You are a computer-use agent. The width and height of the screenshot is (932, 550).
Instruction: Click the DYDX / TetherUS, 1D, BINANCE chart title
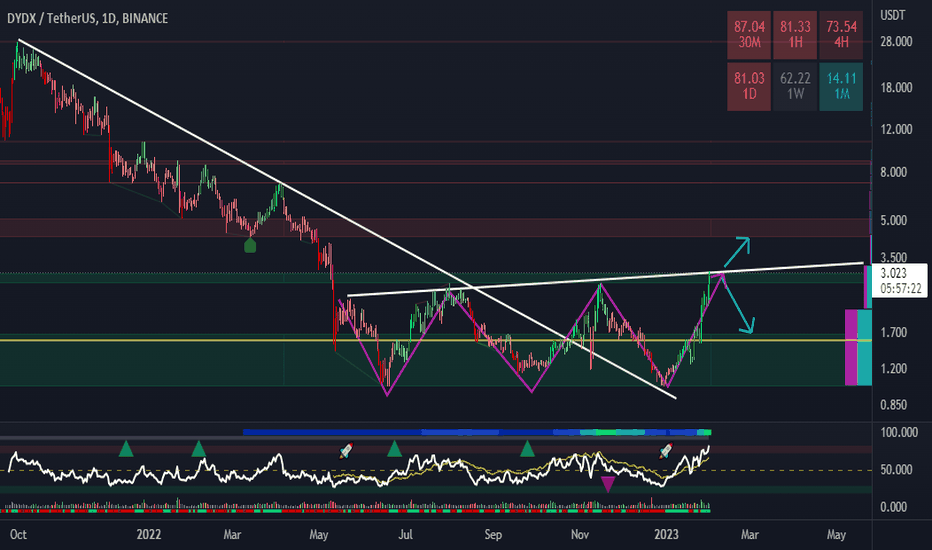(x=87, y=18)
